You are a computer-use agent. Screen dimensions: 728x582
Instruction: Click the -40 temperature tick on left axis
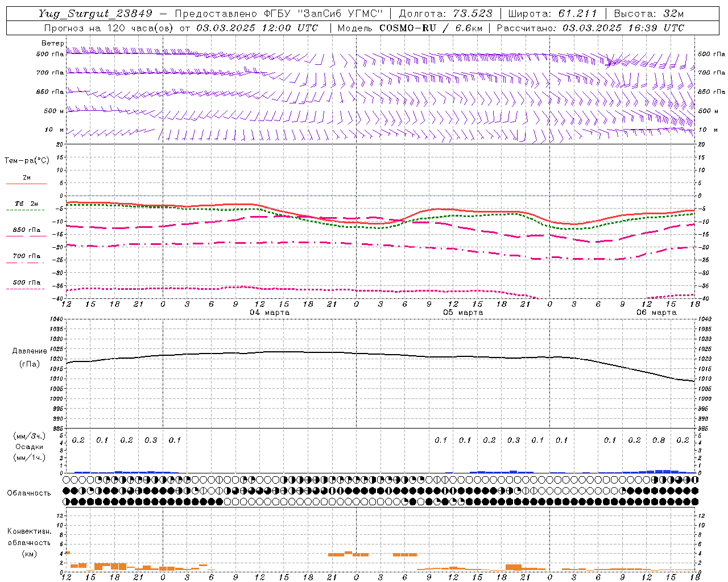[57, 299]
